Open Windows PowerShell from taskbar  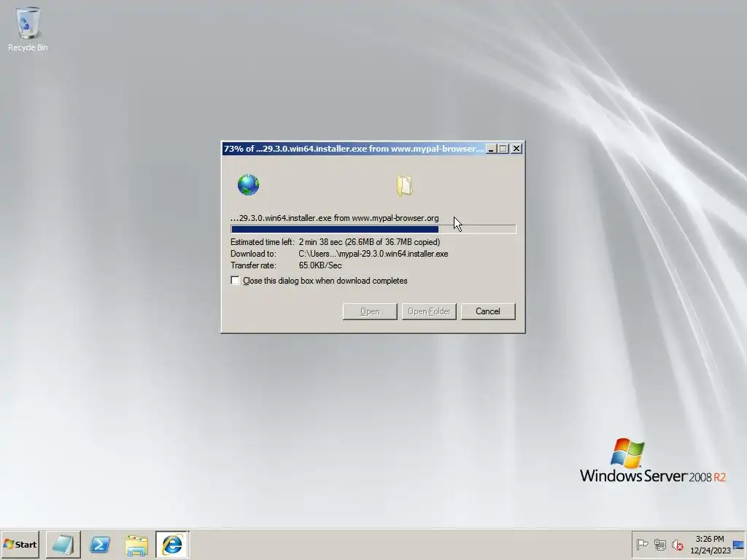(x=100, y=544)
